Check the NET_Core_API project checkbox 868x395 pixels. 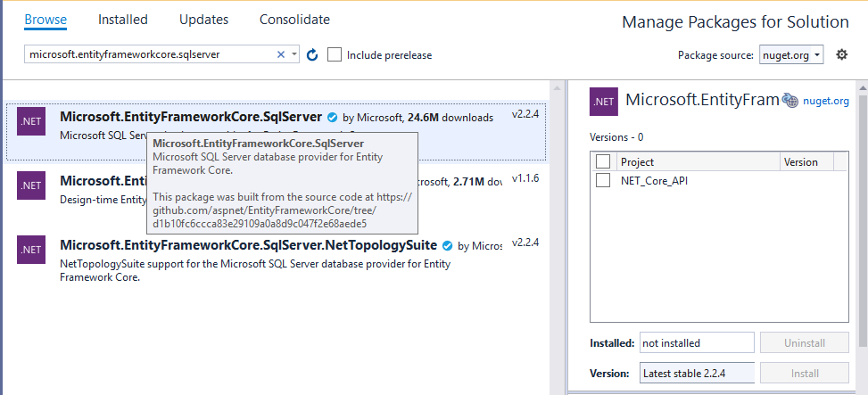pos(603,180)
